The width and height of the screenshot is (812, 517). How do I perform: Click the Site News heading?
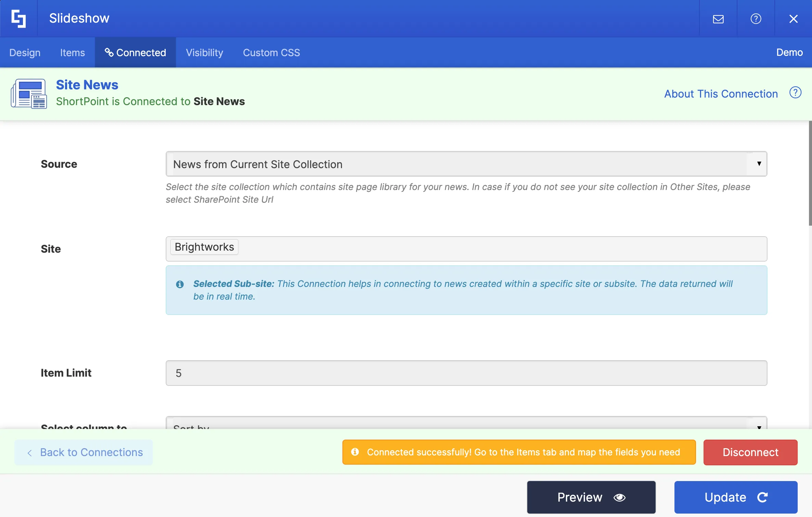(x=87, y=85)
